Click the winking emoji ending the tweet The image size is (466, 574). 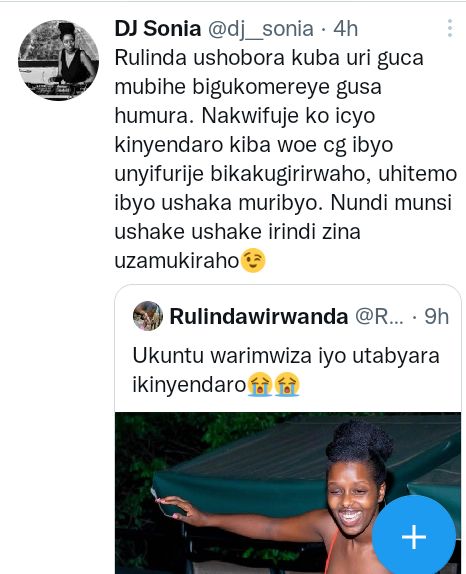tap(253, 261)
